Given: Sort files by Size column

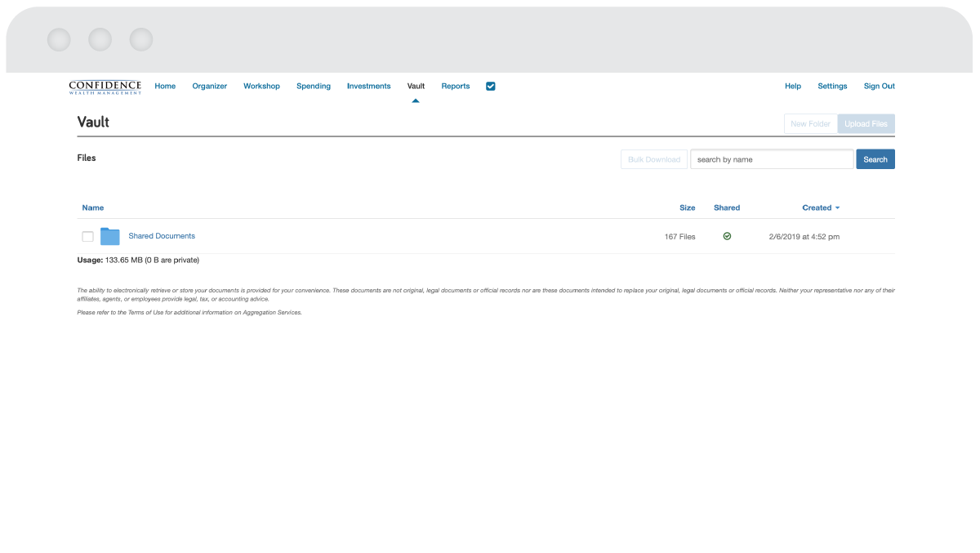Looking at the screenshot, I should point(687,207).
